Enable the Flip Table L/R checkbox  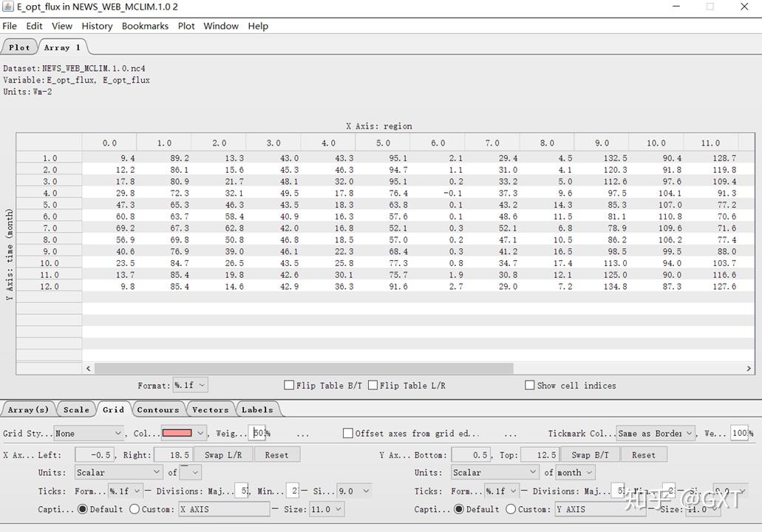(x=373, y=385)
